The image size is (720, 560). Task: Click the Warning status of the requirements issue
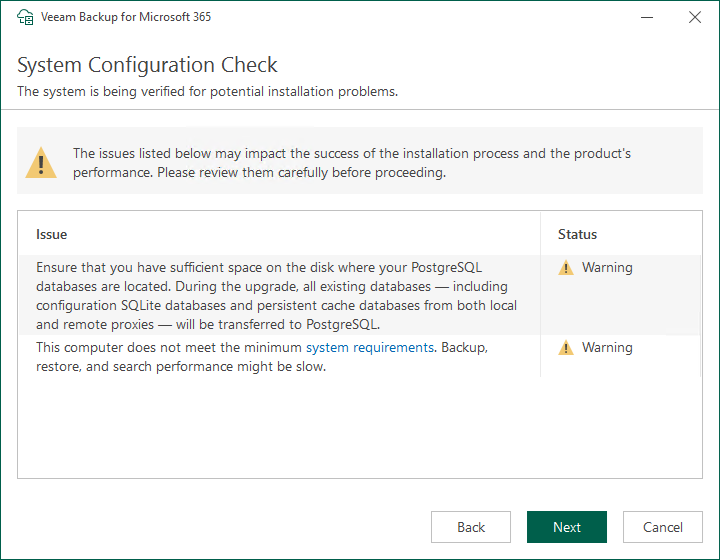click(607, 348)
